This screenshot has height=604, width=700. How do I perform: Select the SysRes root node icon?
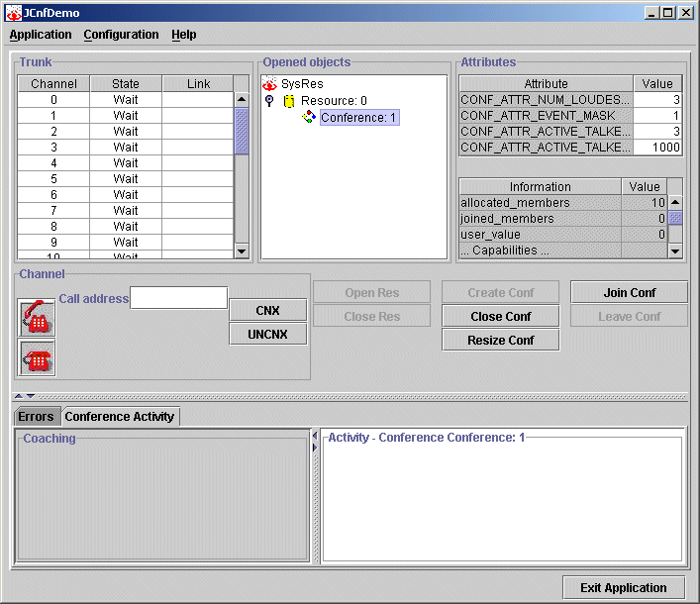[269, 84]
